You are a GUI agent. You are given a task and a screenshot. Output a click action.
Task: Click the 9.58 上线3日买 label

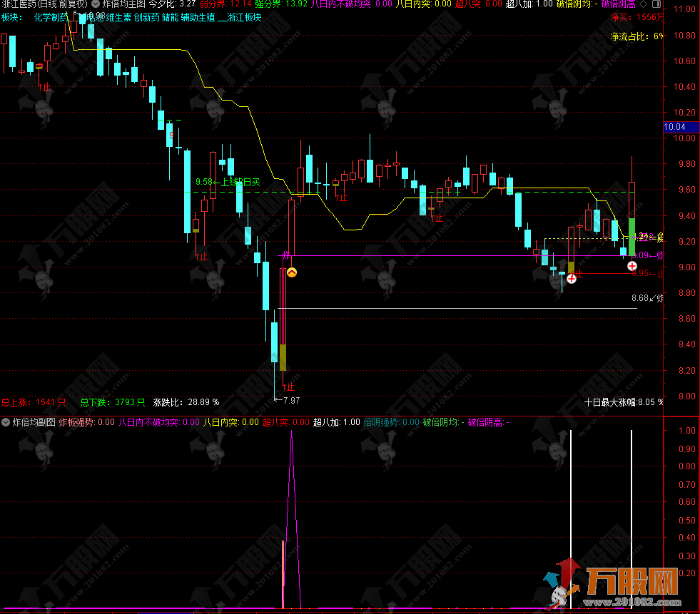(x=228, y=182)
